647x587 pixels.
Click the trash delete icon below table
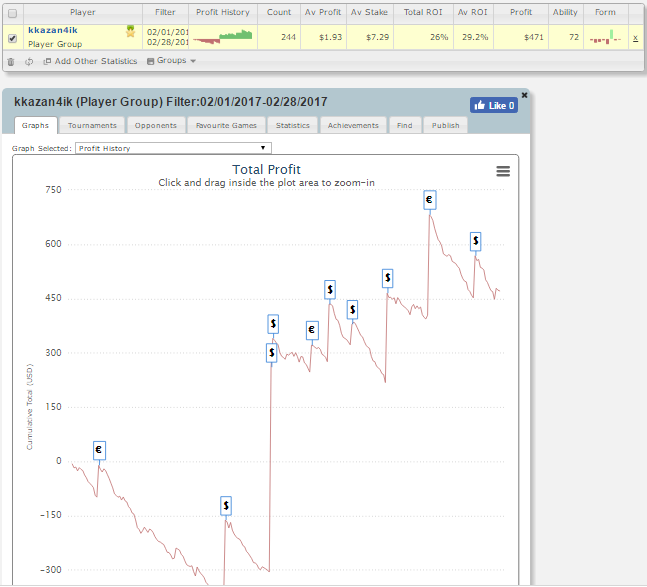[x=11, y=62]
